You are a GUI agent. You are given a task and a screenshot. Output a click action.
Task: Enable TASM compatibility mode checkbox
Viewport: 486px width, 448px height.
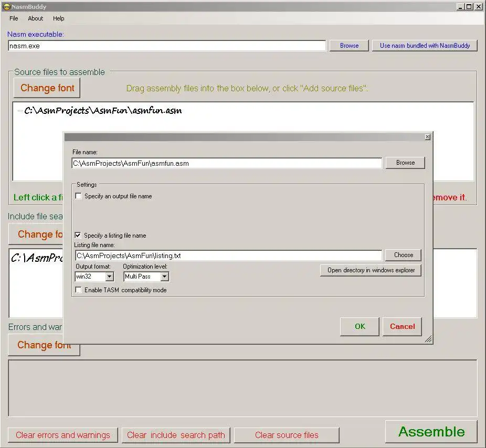79,290
